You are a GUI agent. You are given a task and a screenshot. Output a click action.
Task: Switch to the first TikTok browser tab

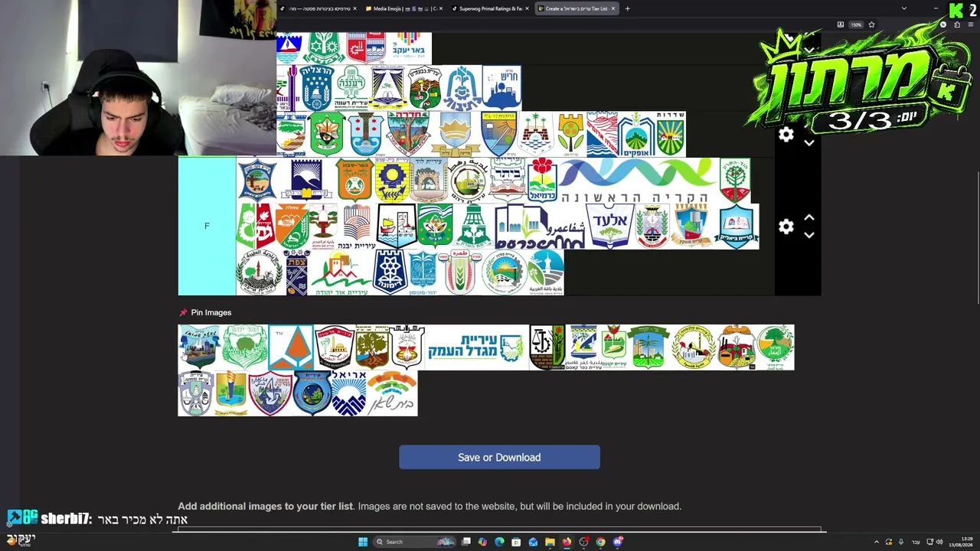pyautogui.click(x=318, y=8)
